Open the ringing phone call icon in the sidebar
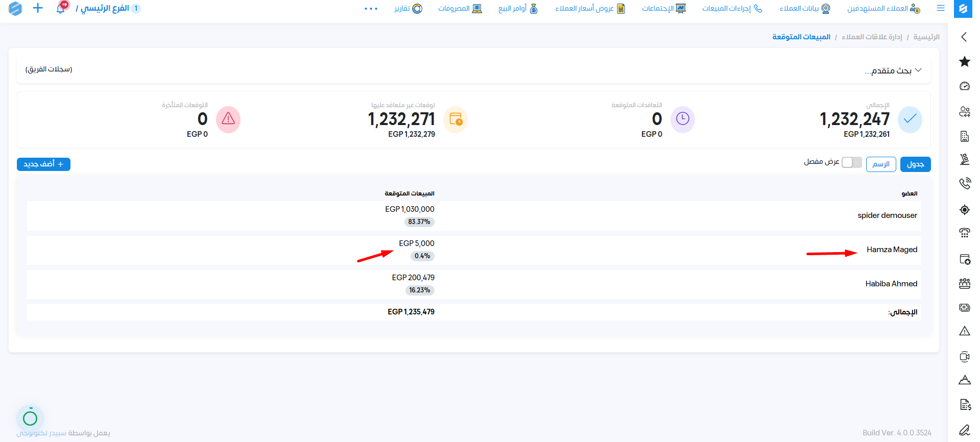This screenshot has height=442, width=980. (x=964, y=183)
